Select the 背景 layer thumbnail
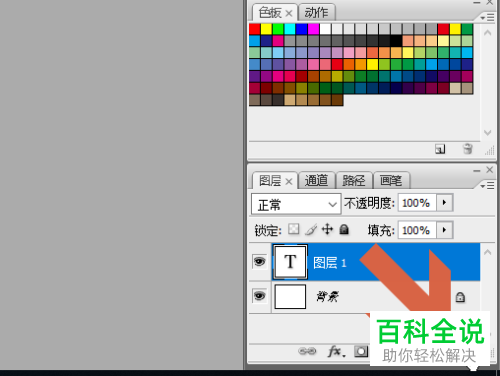Image resolution: width=500 pixels, height=376 pixels. tap(290, 296)
